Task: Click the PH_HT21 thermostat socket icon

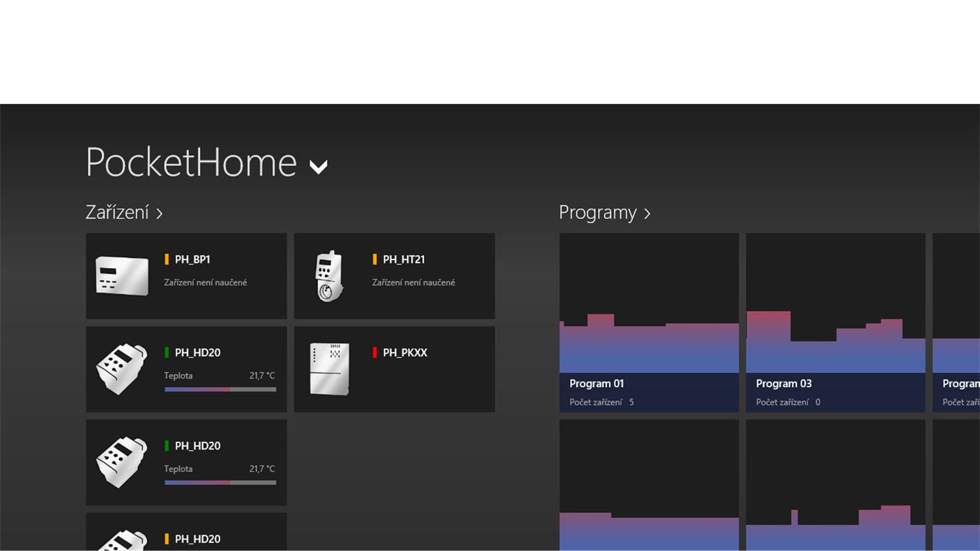Action: pos(329,276)
